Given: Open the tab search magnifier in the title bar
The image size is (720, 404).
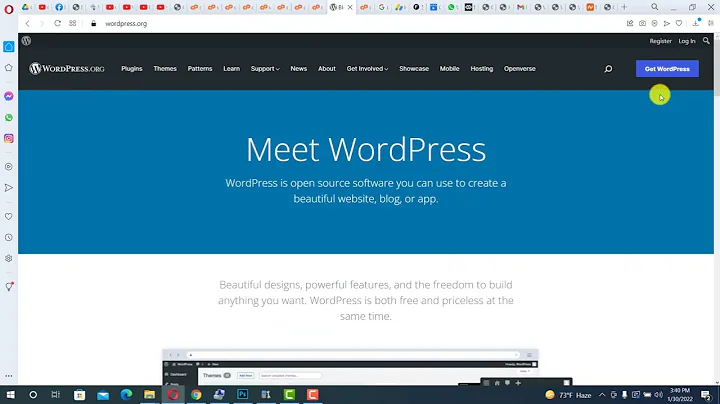Looking at the screenshot, I should (654, 7).
